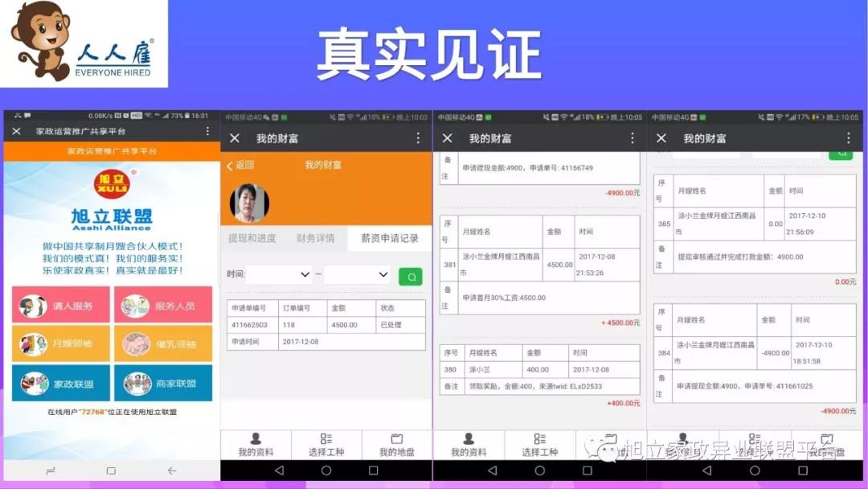The image size is (868, 489).
Task: Tap the red XULI 旭立 logo
Action: coord(112,184)
